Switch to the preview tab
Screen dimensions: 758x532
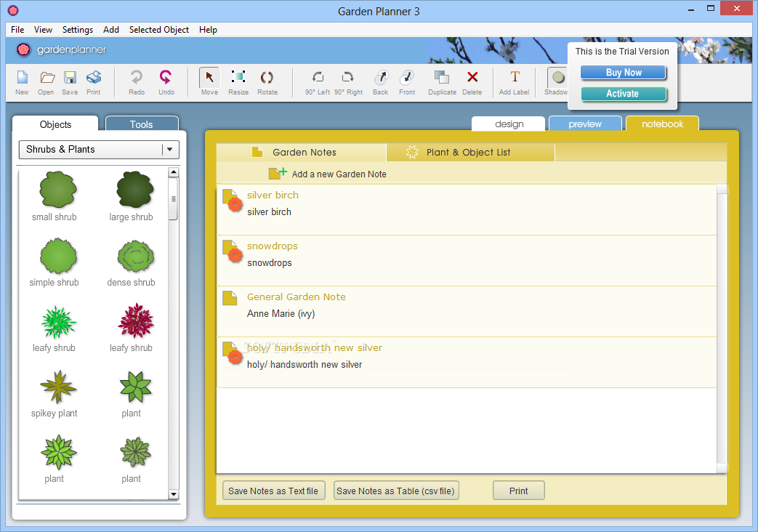[585, 124]
